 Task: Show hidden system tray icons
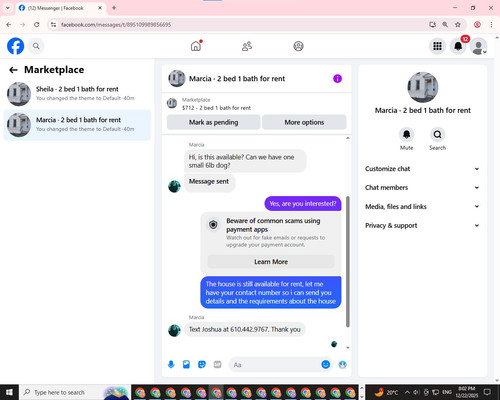(x=407, y=392)
